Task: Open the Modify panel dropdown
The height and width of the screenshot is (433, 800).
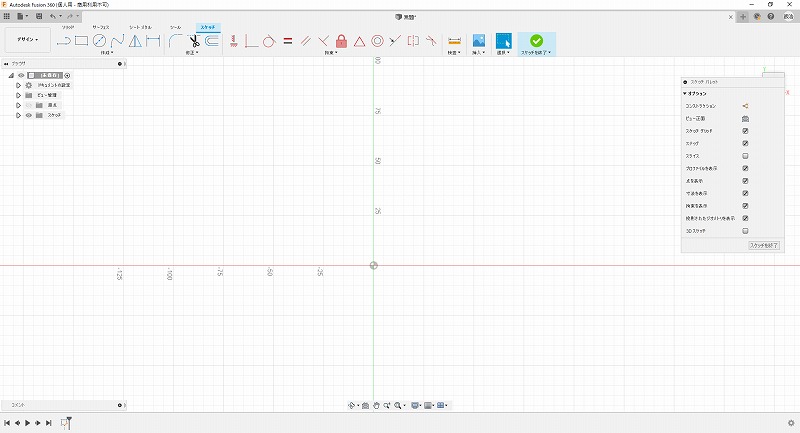Action: coord(192,53)
